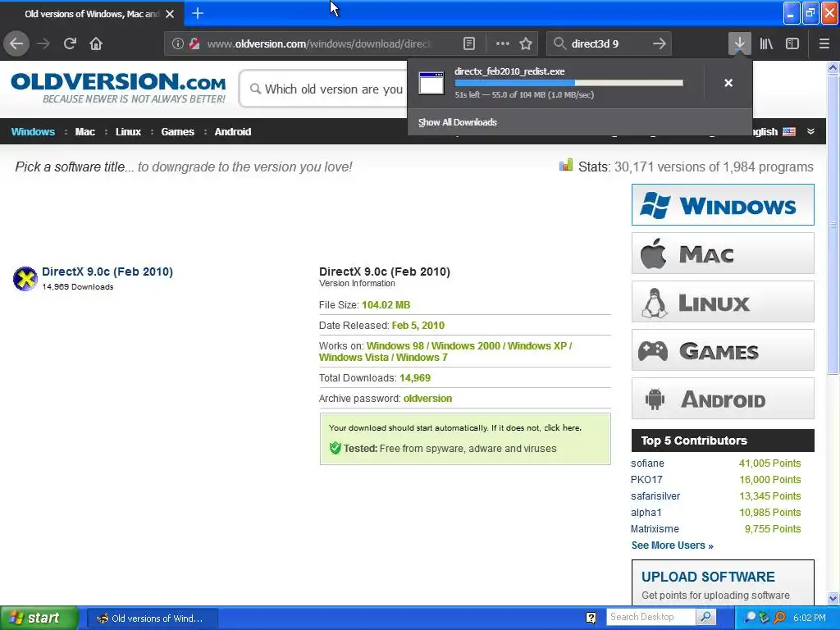Click the US flag language icon
This screenshot has width=840, height=630.
point(789,132)
